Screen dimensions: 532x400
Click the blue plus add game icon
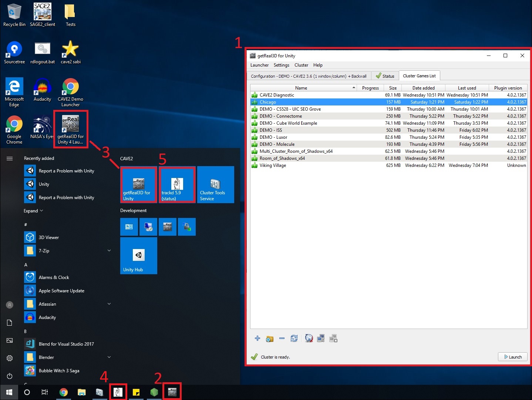click(x=257, y=338)
